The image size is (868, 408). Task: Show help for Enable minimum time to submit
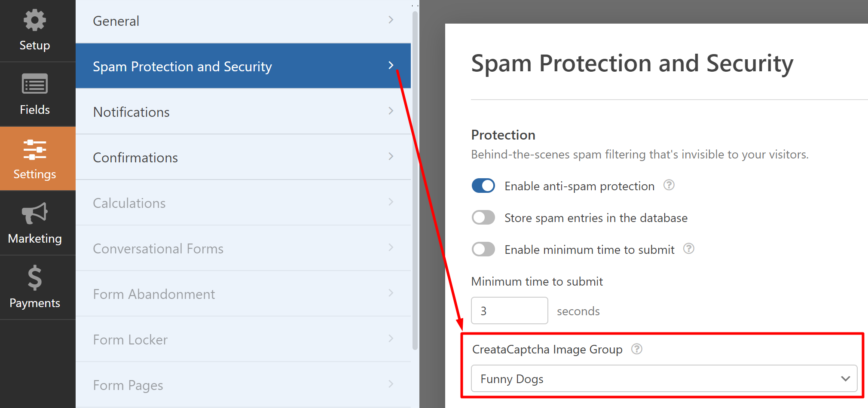(x=688, y=249)
